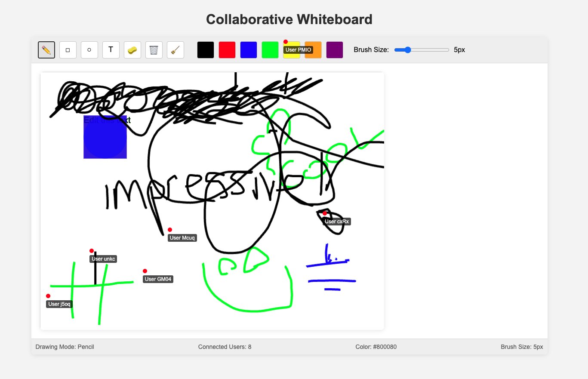Click the User unkc cursor label
588x379 pixels.
tap(103, 259)
